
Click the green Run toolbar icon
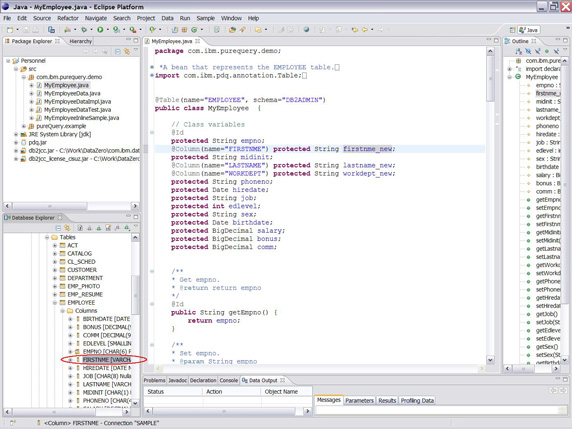coord(100,30)
